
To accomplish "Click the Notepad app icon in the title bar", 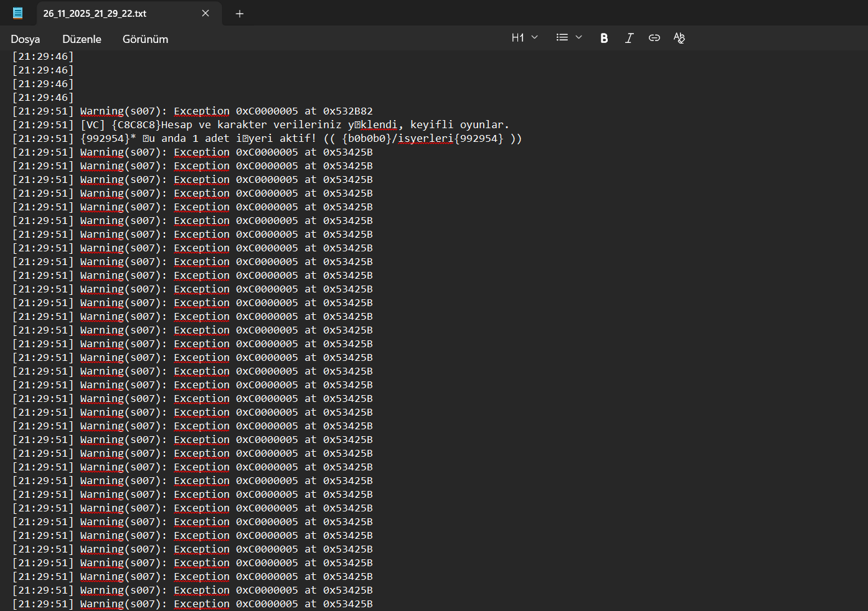I will [x=17, y=13].
